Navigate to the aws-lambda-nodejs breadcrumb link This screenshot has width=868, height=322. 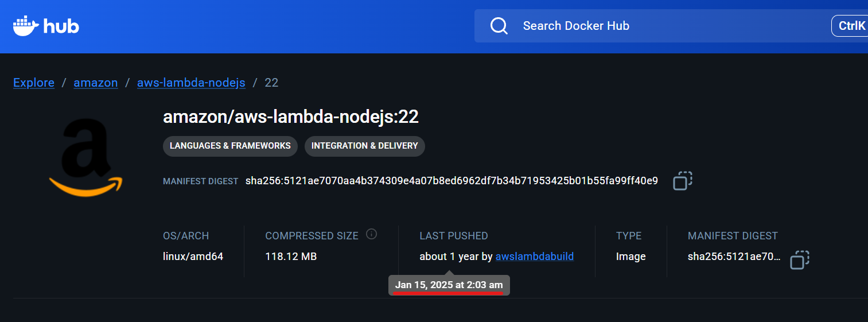pos(191,83)
